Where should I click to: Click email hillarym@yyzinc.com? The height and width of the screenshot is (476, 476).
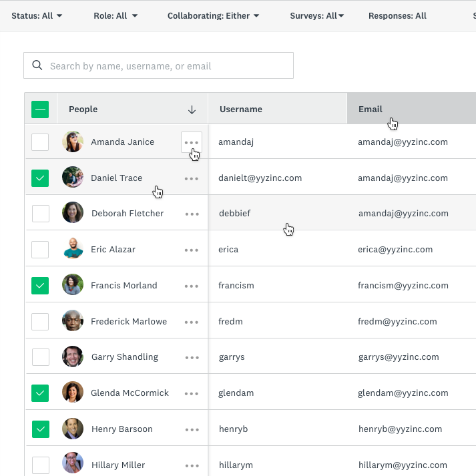click(x=403, y=465)
